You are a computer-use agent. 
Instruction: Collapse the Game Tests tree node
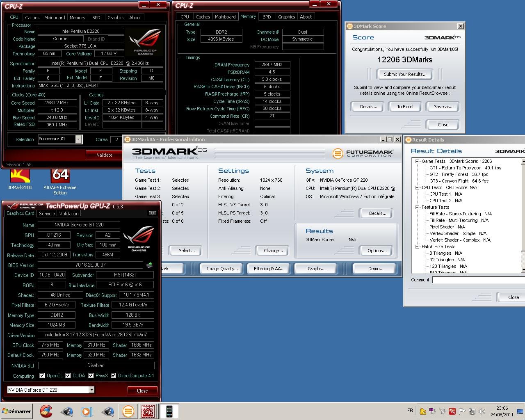(417, 161)
